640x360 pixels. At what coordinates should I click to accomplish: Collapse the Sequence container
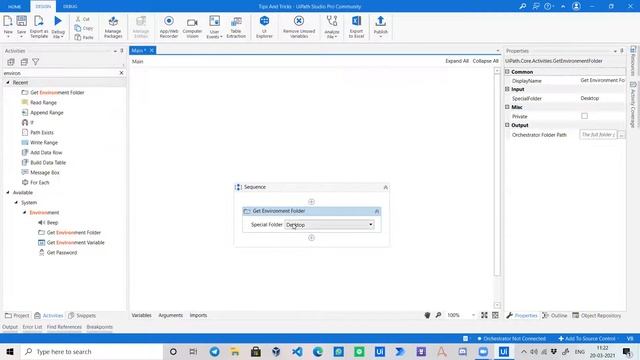tap(385, 187)
